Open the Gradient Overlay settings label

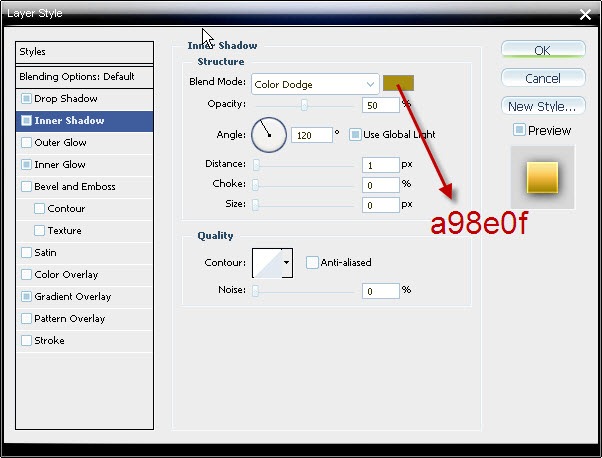pyautogui.click(x=73, y=296)
